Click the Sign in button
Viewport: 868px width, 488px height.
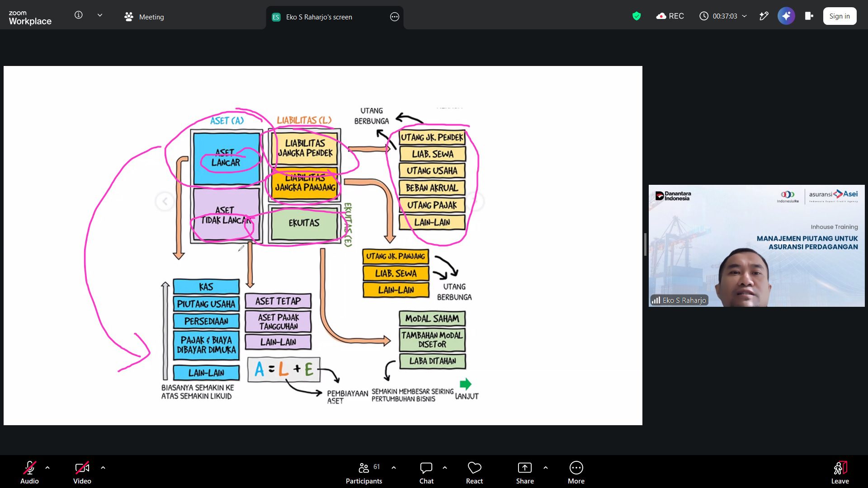tap(840, 16)
